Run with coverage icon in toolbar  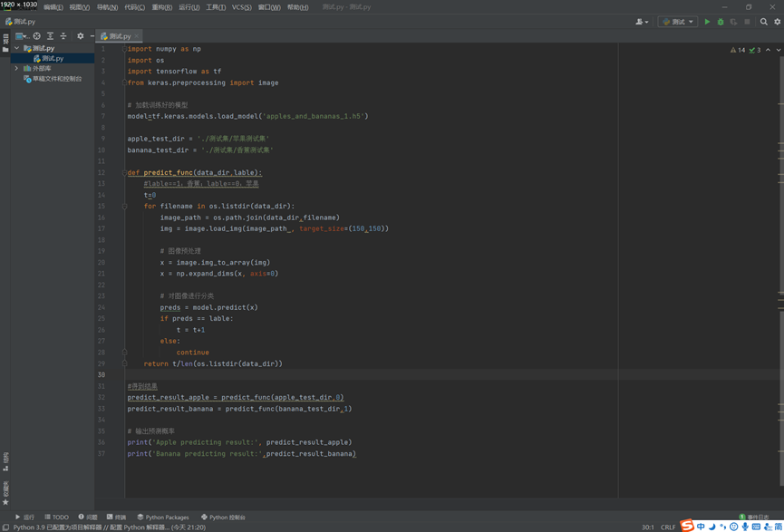733,22
